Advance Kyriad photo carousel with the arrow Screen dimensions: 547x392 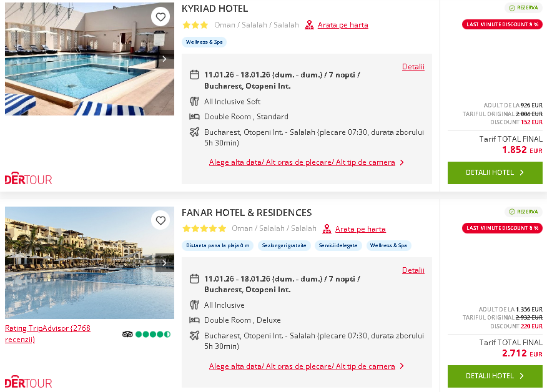tap(164, 58)
